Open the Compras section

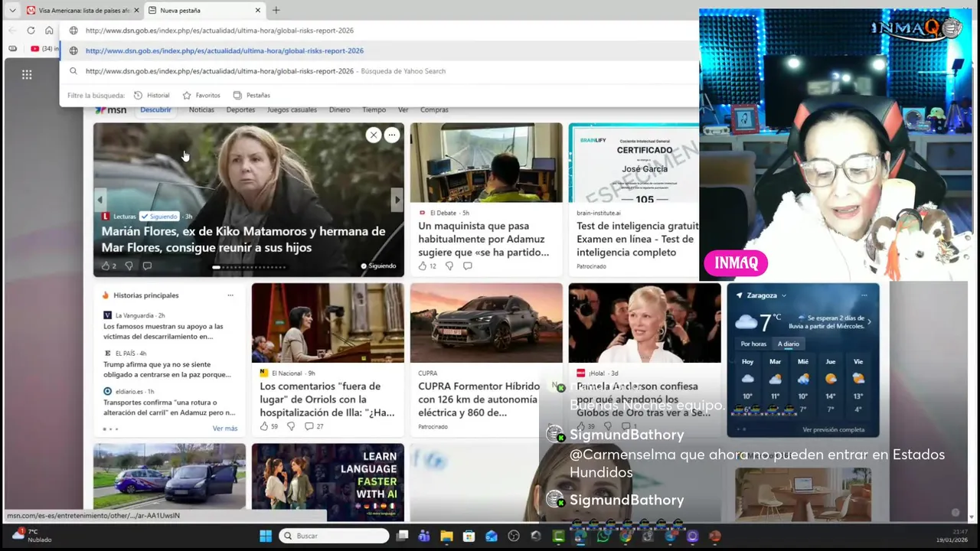tap(434, 110)
